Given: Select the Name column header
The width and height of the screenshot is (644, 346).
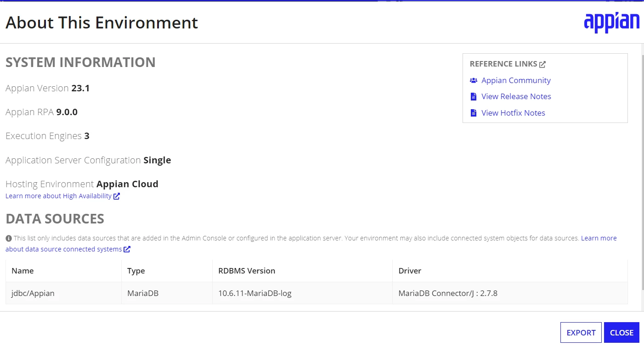Looking at the screenshot, I should pyautogui.click(x=63, y=271).
